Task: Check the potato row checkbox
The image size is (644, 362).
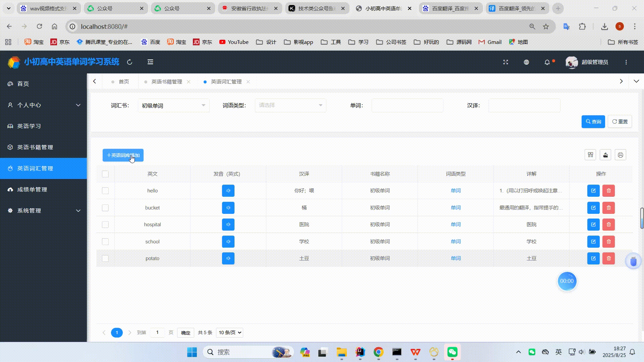Action: pos(105,258)
